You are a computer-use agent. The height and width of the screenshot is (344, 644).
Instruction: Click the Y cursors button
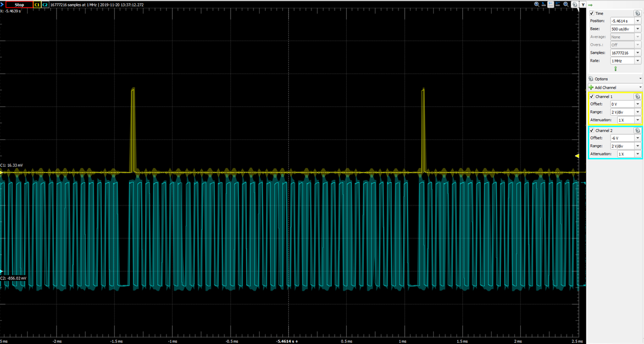tap(583, 5)
